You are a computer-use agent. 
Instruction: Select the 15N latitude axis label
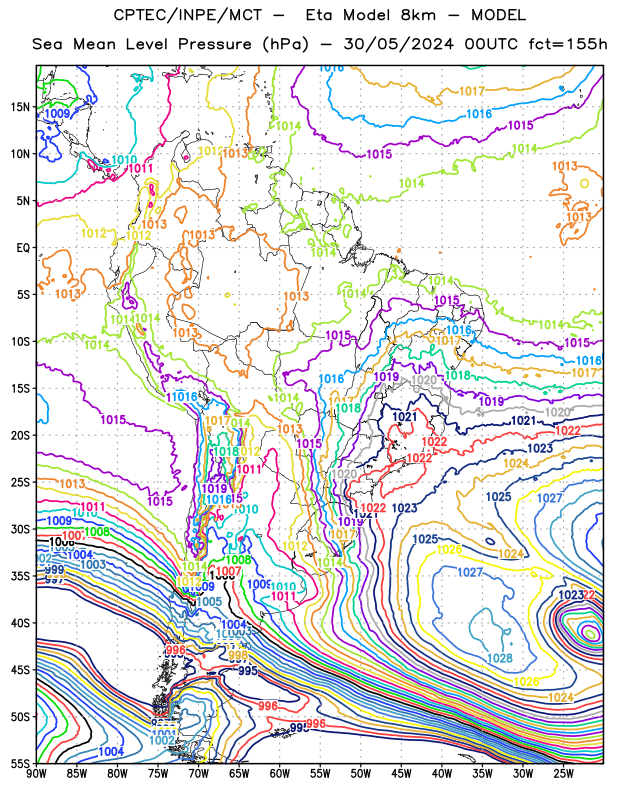[x=19, y=107]
